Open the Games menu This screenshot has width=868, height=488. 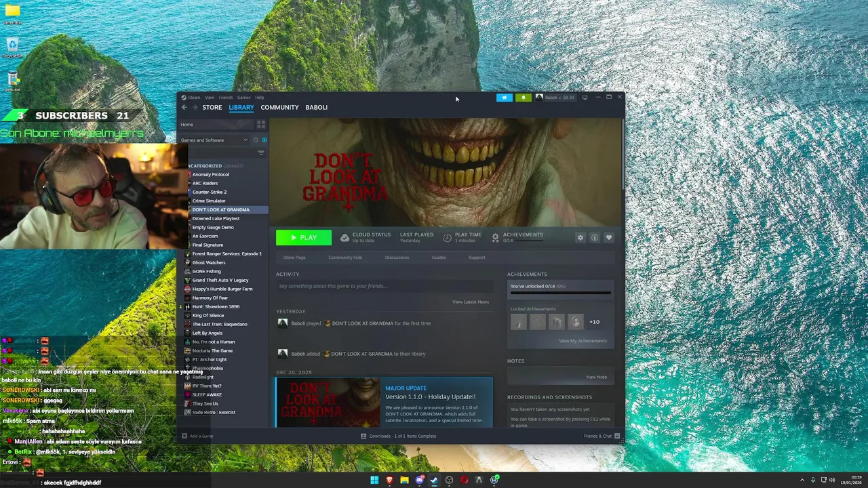(243, 98)
